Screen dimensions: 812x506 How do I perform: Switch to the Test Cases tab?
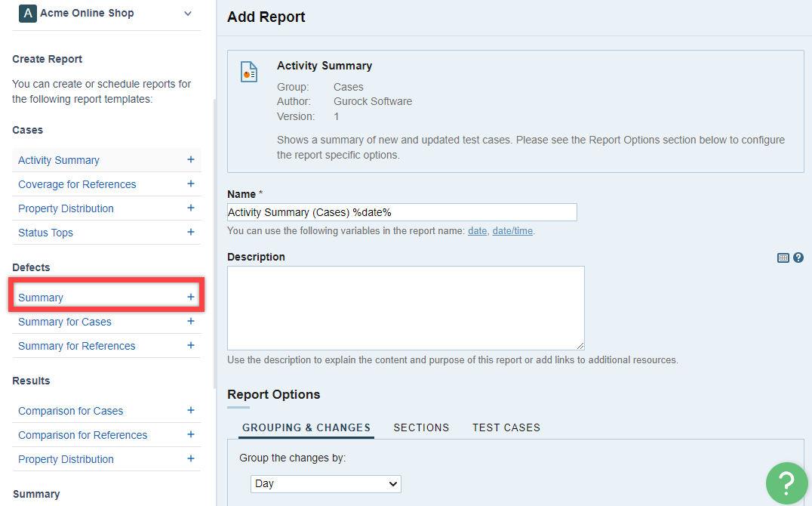506,427
